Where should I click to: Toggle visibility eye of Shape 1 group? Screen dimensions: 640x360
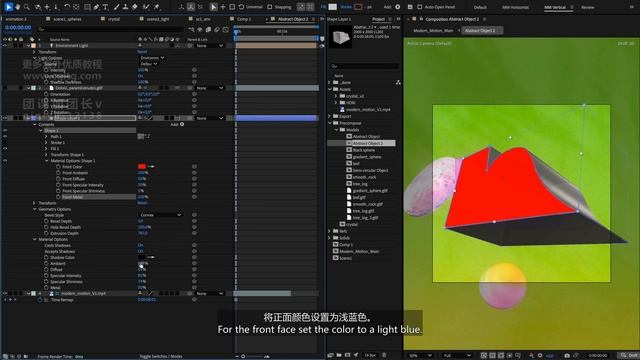(5, 131)
